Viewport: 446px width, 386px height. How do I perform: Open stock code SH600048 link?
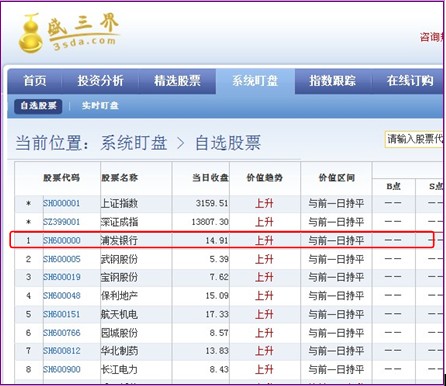[62, 296]
